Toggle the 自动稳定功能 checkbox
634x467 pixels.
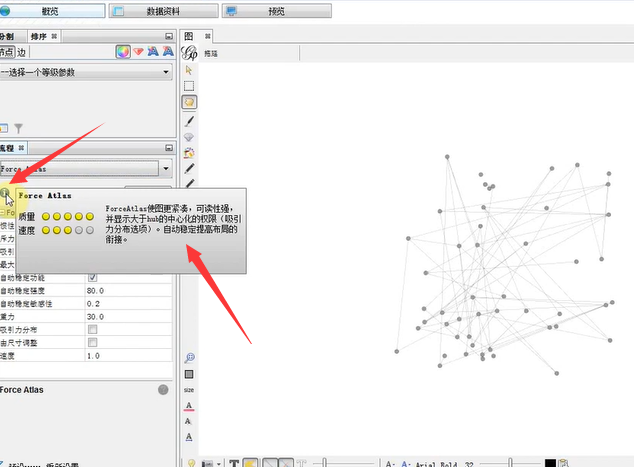pos(93,277)
